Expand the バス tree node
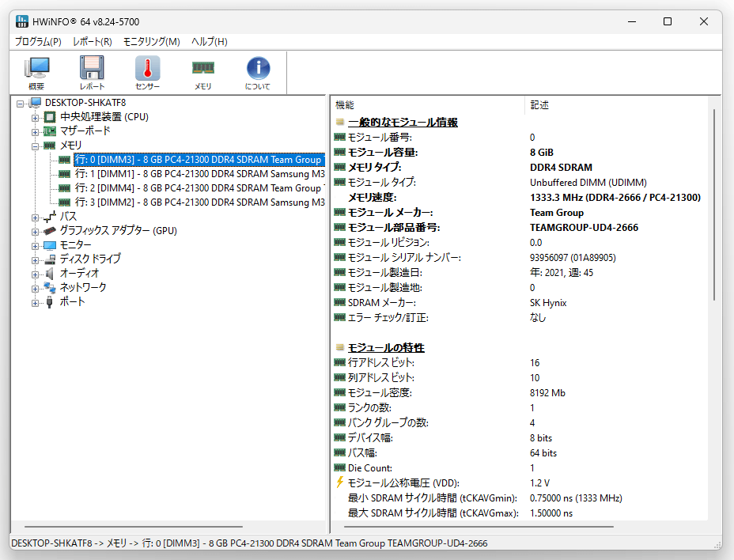Viewport: 734px width, 560px height. (x=35, y=218)
